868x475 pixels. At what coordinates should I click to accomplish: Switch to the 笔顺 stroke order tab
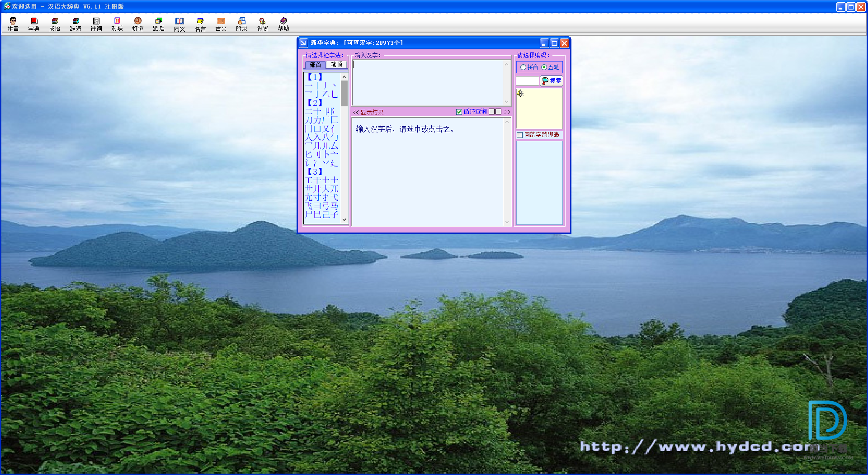[x=336, y=65]
